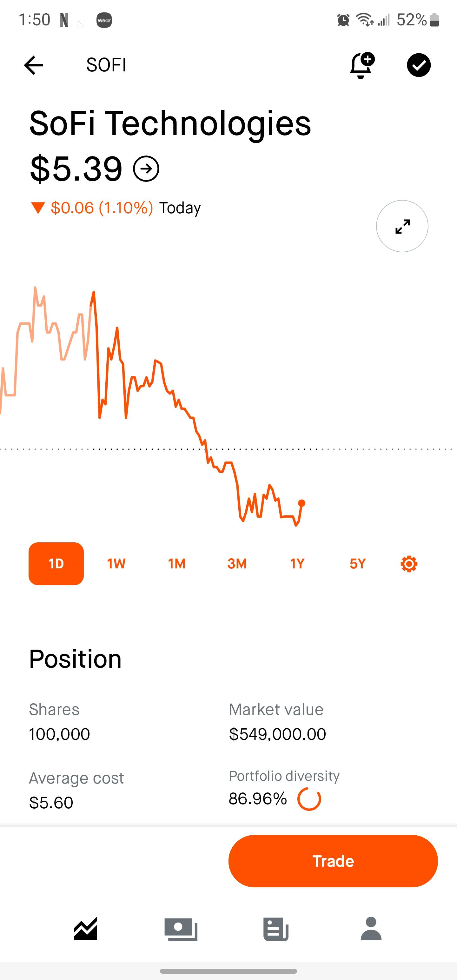Viewport: 457px width, 980px height.
Task: Select the 1D chart range
Action: click(56, 563)
